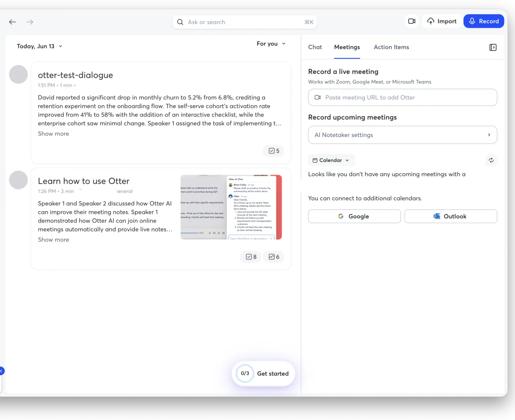Click the Record a live meeting heading
The height and width of the screenshot is (420, 515).
coord(343,72)
